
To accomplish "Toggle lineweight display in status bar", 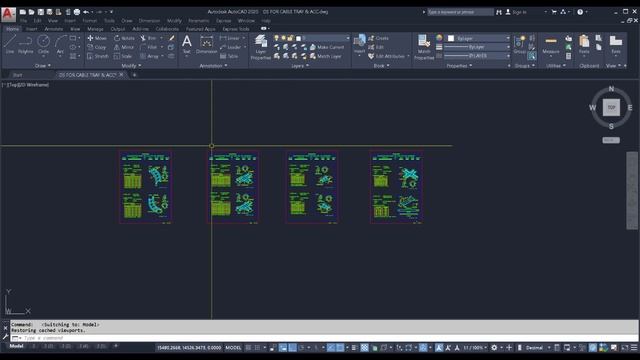I will pyautogui.click(x=354, y=348).
